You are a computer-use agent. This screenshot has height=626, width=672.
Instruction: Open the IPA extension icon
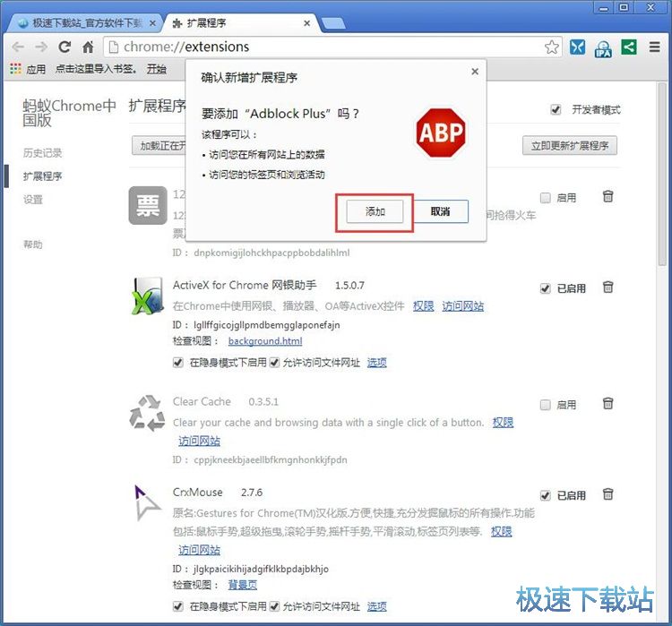603,48
